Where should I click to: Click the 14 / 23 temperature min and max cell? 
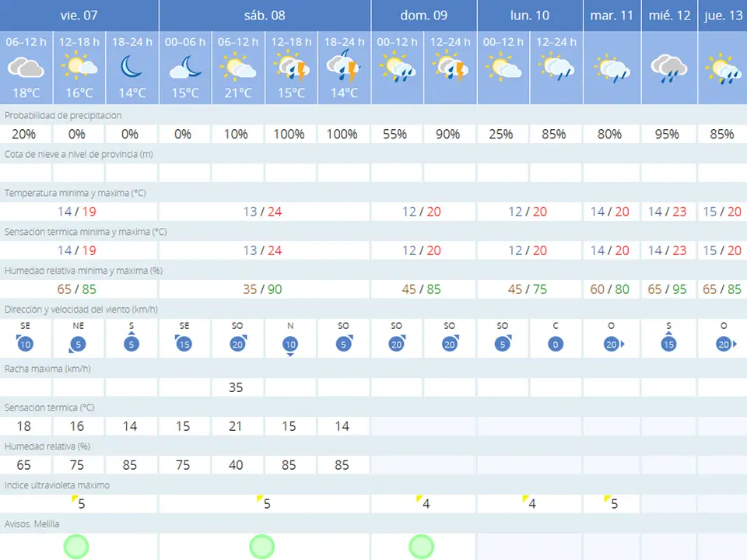(669, 212)
